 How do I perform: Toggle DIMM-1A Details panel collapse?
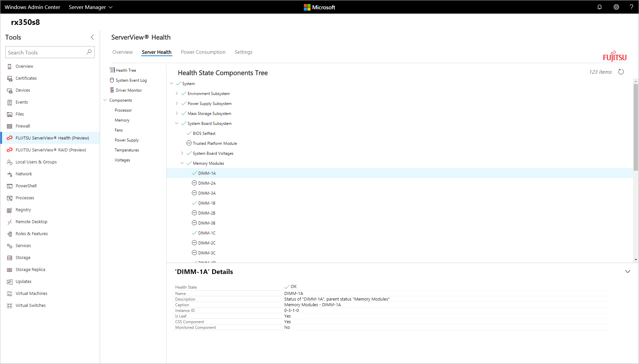tap(628, 271)
